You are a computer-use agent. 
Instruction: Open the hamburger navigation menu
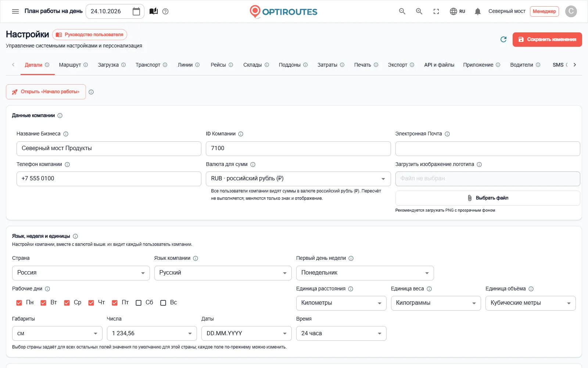point(15,11)
